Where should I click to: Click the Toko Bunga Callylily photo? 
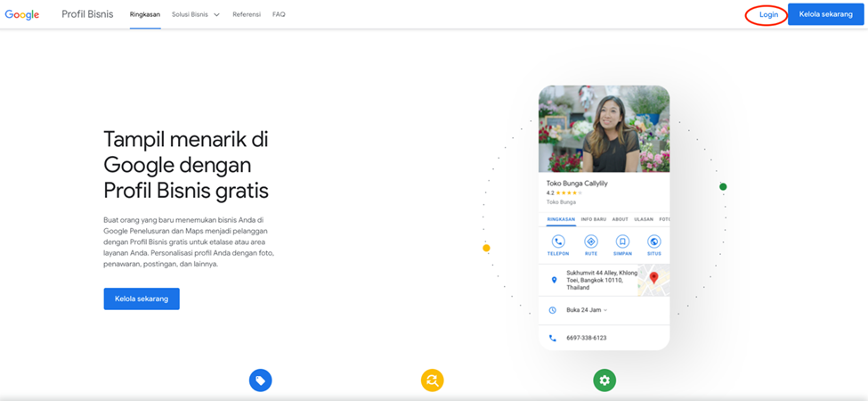click(x=604, y=129)
